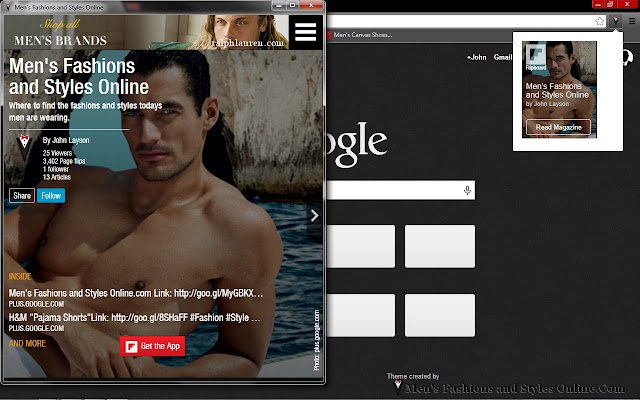Click the magazine cover thumbnail in the popup
Screen dimensions: 640x400
click(x=559, y=89)
